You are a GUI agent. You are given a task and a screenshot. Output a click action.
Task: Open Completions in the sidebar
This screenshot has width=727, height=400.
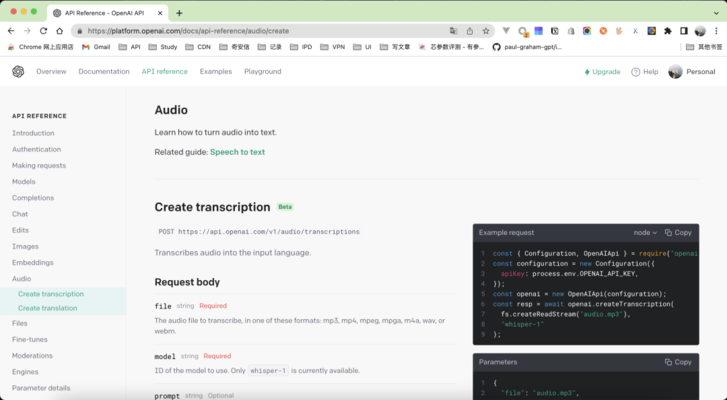pyautogui.click(x=33, y=198)
